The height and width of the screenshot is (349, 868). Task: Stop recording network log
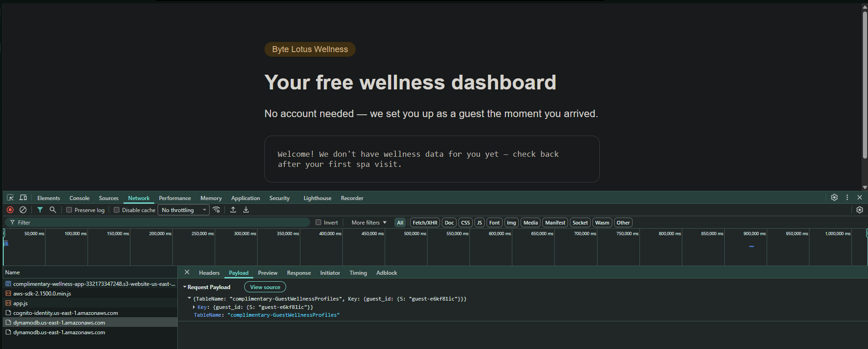(10, 210)
